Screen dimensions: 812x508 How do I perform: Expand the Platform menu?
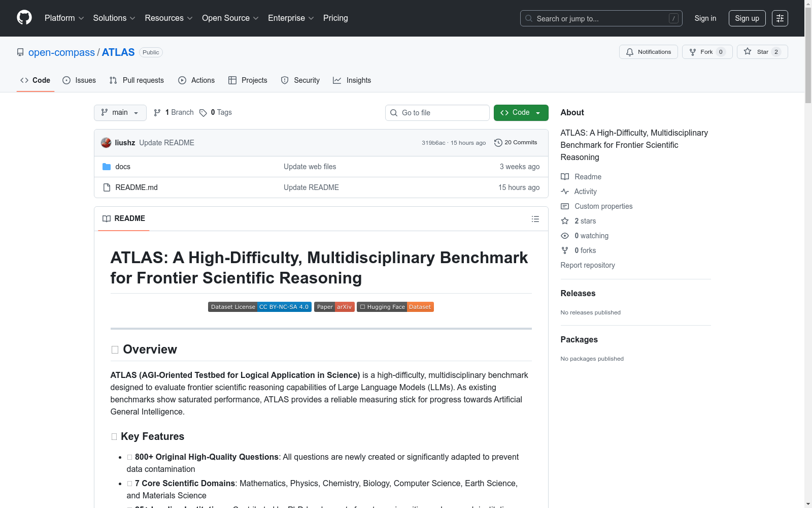tap(64, 18)
